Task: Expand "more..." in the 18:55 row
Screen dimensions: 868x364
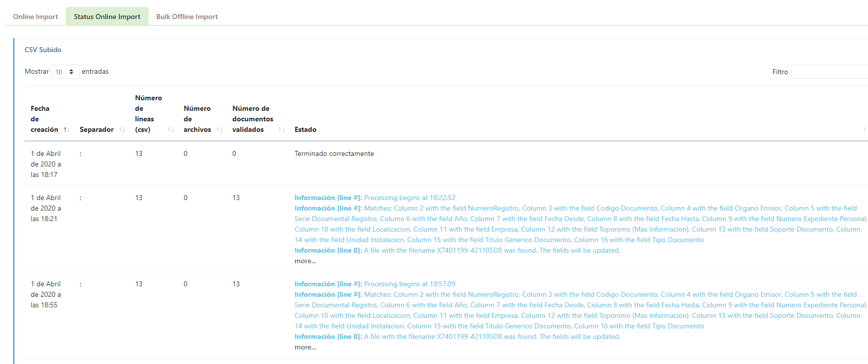Action: point(305,347)
